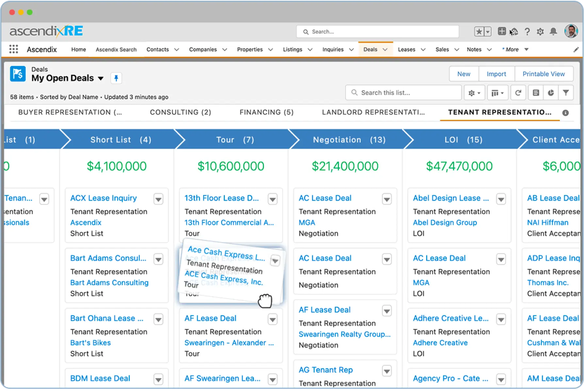Open the App Launcher grid icon
The height and width of the screenshot is (392, 584).
tap(13, 49)
